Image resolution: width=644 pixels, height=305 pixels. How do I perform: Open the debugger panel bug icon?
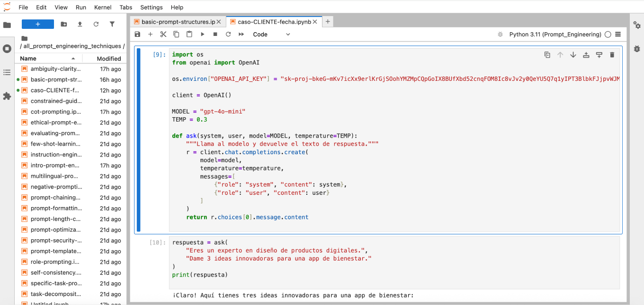click(636, 49)
